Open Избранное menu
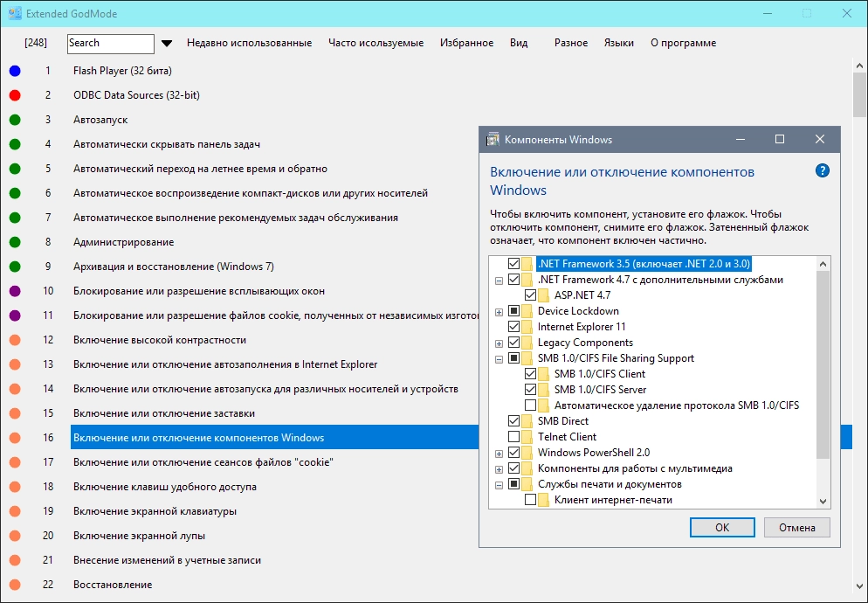 (x=466, y=43)
